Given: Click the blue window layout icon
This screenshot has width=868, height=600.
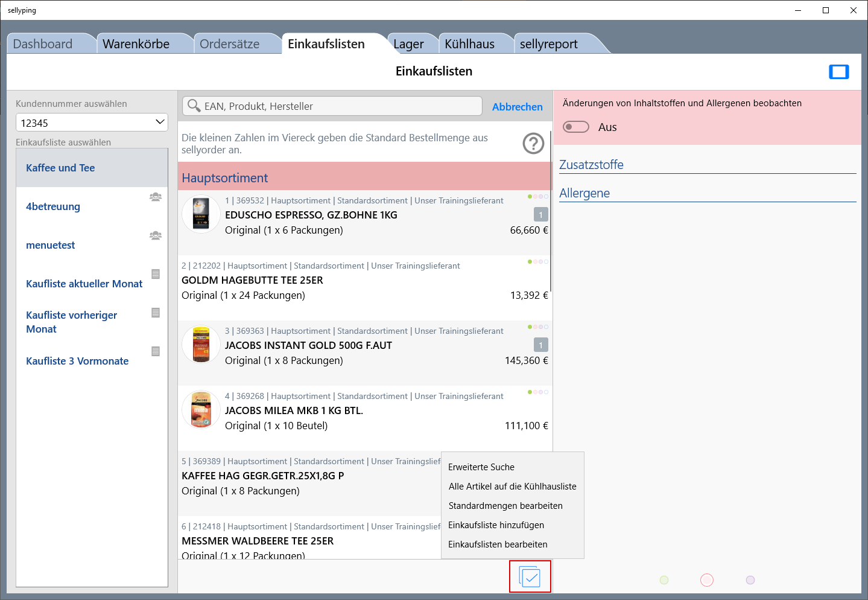Looking at the screenshot, I should pos(838,72).
